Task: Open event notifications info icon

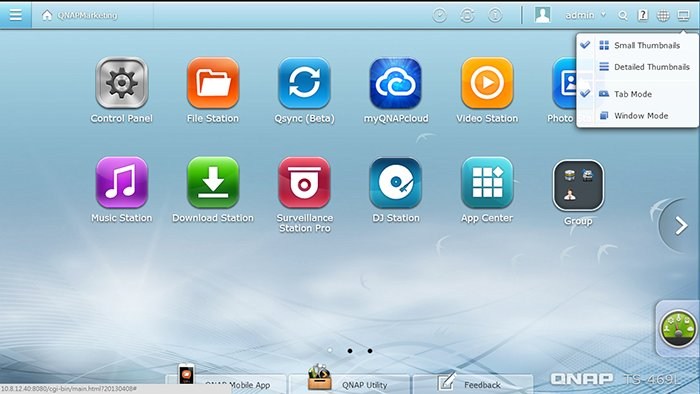Action: (x=495, y=15)
